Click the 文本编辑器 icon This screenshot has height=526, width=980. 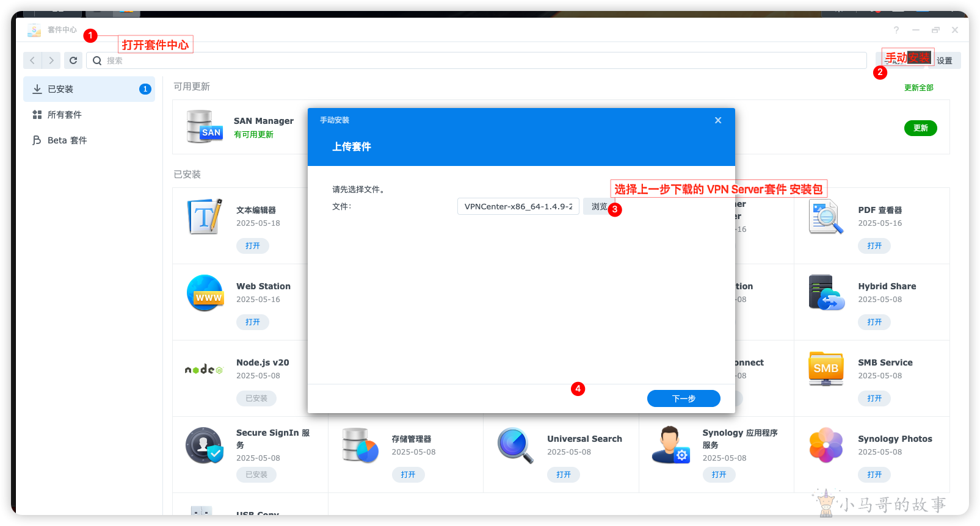tap(205, 217)
